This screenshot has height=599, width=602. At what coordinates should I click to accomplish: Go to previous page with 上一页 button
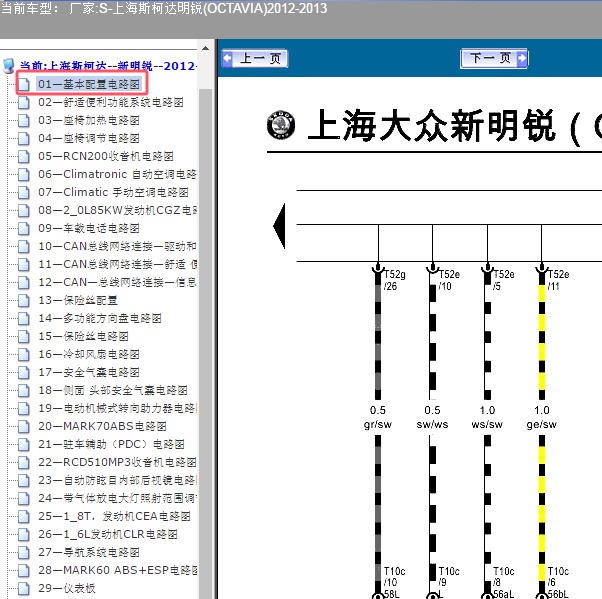coord(255,59)
